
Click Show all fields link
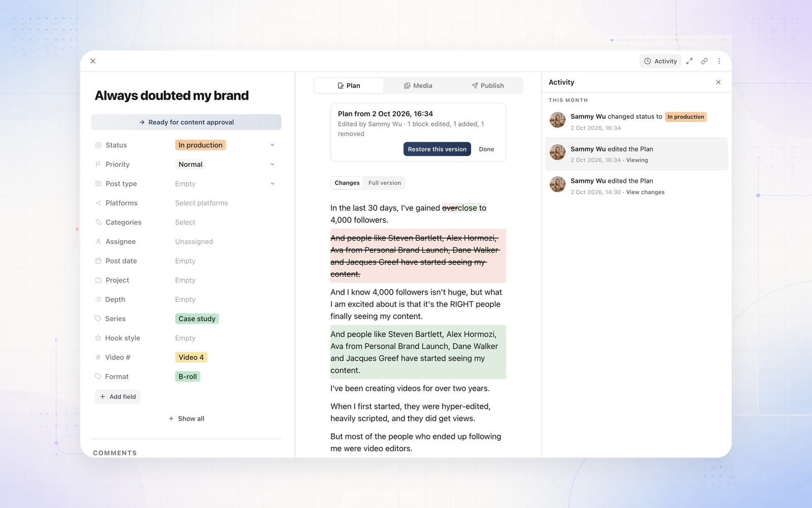[186, 419]
